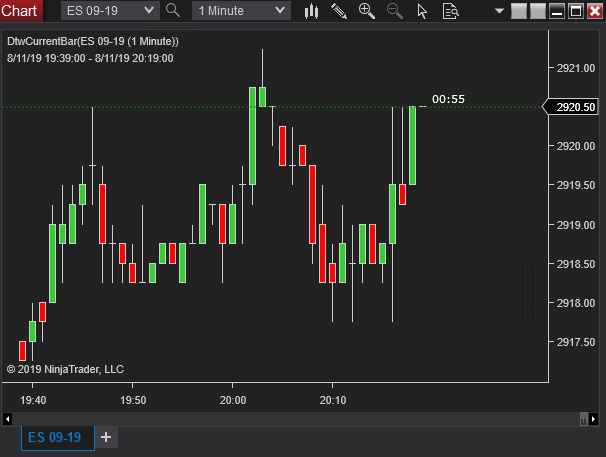Click the 2917.50 price axis label

(575, 342)
